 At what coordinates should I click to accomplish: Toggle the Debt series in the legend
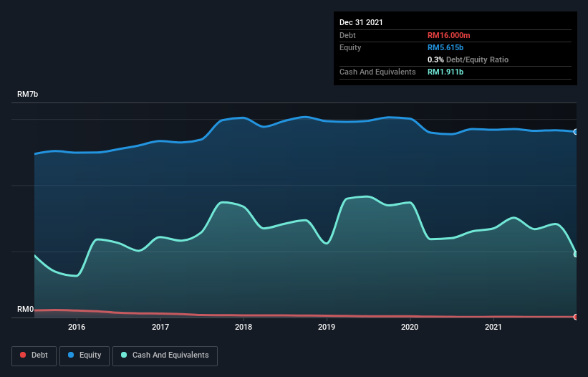click(x=34, y=355)
